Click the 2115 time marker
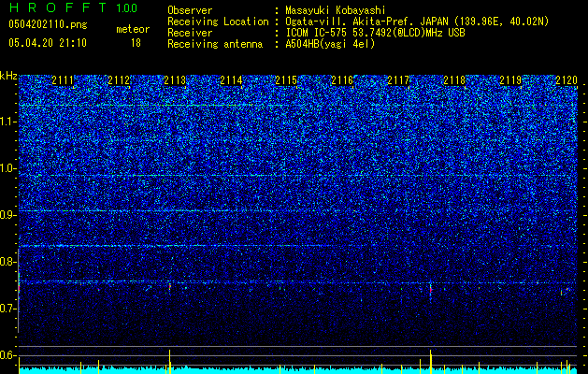The height and width of the screenshot is (374, 588). (286, 80)
